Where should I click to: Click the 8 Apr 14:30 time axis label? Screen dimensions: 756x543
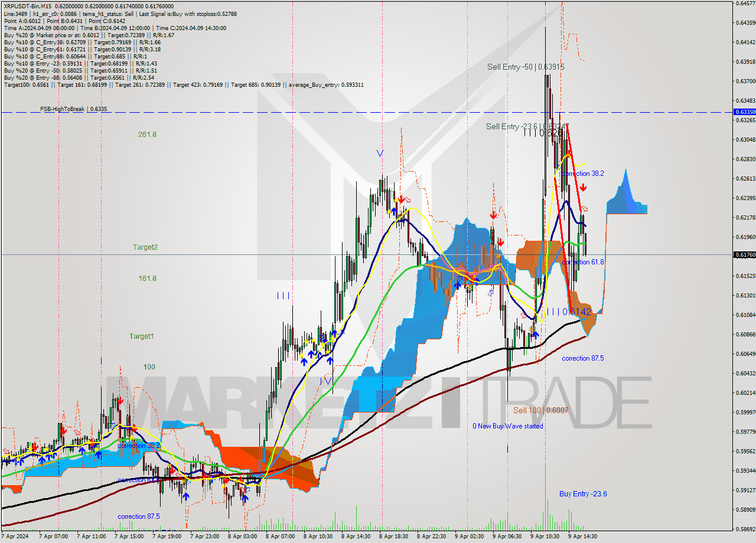click(356, 537)
